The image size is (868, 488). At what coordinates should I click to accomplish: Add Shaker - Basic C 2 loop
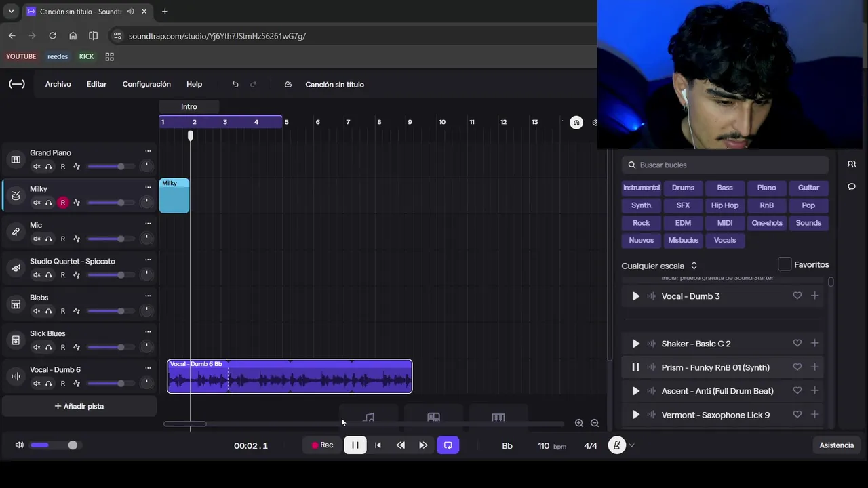coord(815,343)
